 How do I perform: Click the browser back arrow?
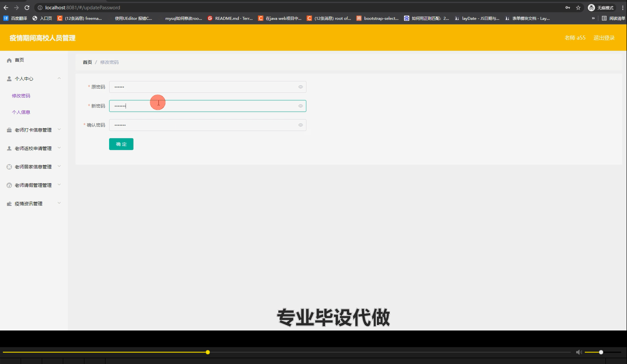click(x=6, y=7)
